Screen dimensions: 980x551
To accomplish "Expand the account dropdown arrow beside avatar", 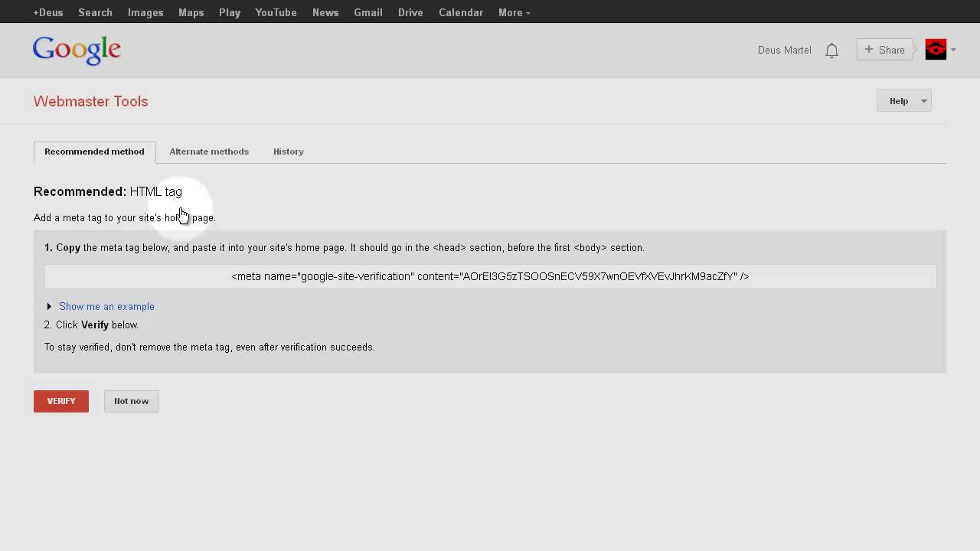I will coord(953,50).
